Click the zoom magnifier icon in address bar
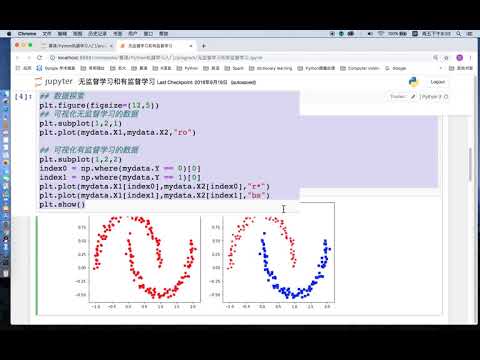 click(435, 58)
